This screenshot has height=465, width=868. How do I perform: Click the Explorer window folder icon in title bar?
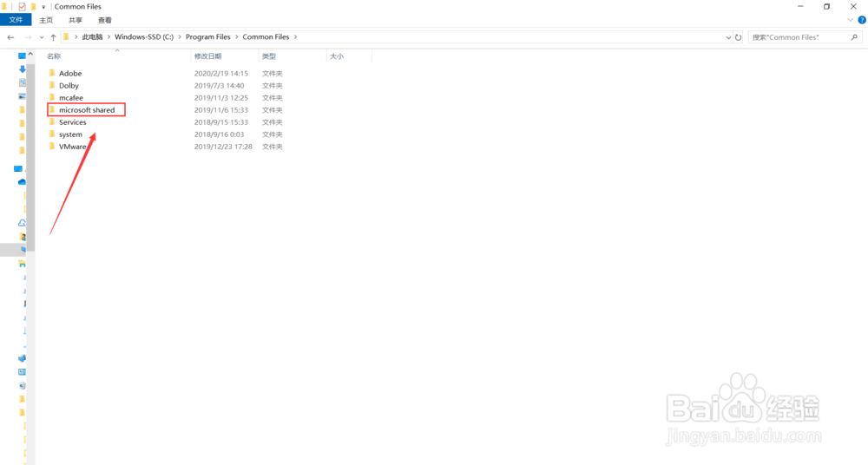(x=4, y=7)
